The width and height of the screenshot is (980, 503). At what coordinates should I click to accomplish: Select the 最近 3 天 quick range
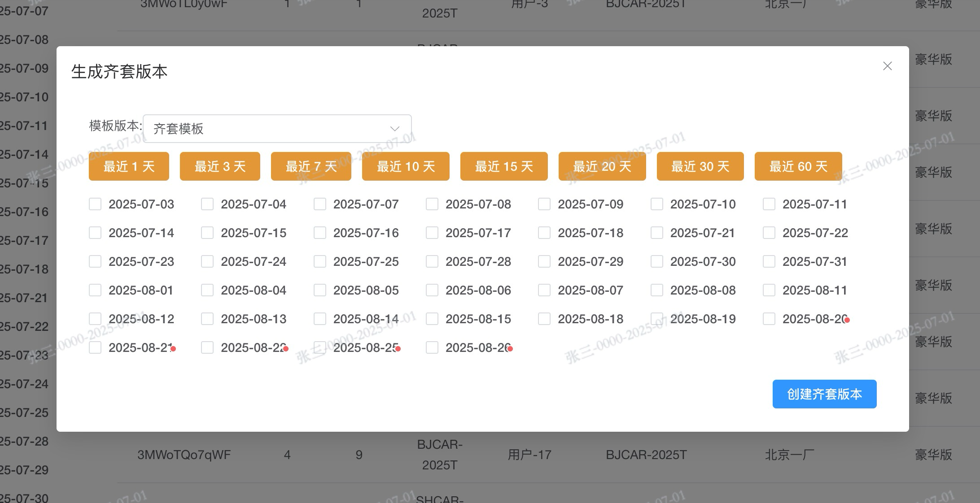220,166
